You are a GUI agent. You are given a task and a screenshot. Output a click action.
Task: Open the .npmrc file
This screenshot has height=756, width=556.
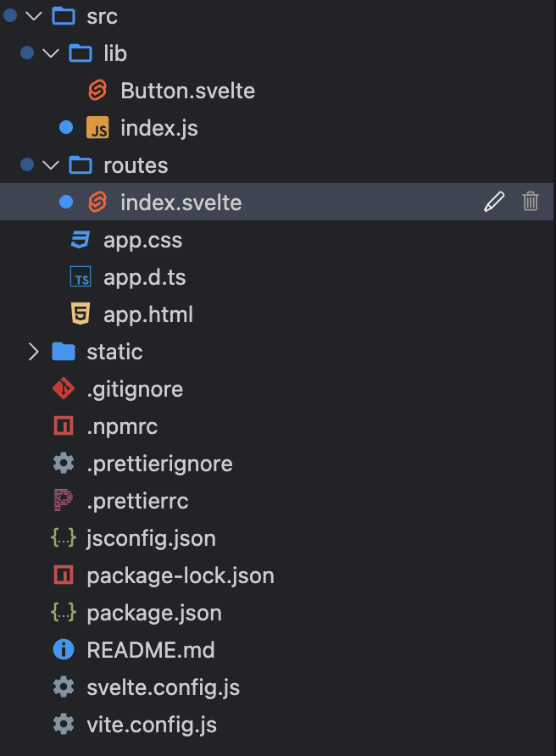[x=123, y=427]
